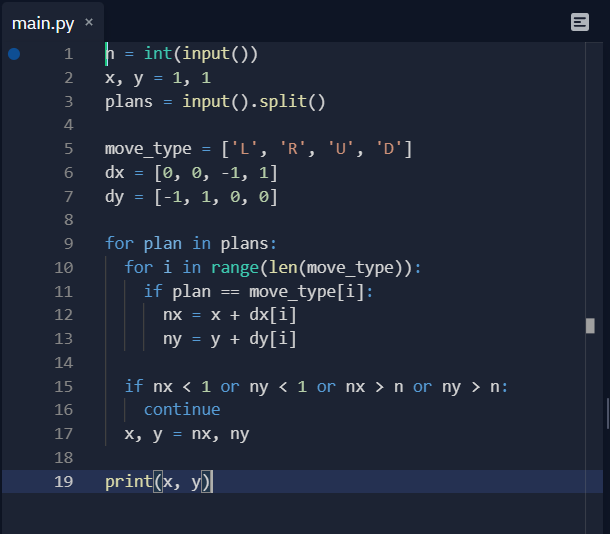Click line number 2 in the gutter
The image size is (610, 534).
tap(68, 78)
